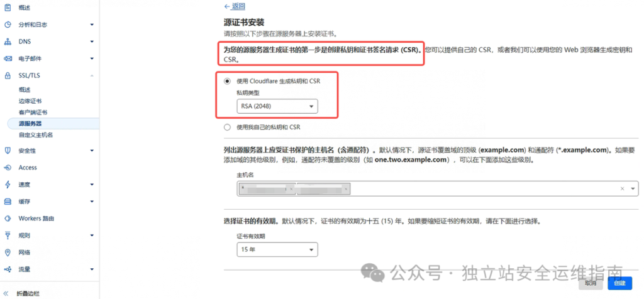Click the 网络 location pin icon
The height and width of the screenshot is (299, 644).
pos(8,253)
